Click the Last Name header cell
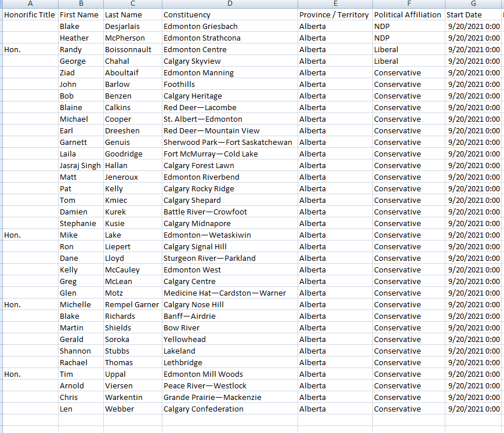Image resolution: width=504 pixels, height=433 pixels. (x=133, y=14)
